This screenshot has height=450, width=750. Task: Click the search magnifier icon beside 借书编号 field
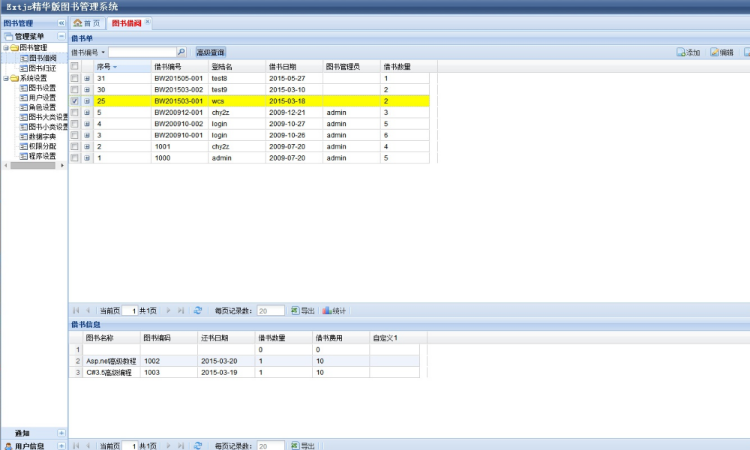[181, 52]
